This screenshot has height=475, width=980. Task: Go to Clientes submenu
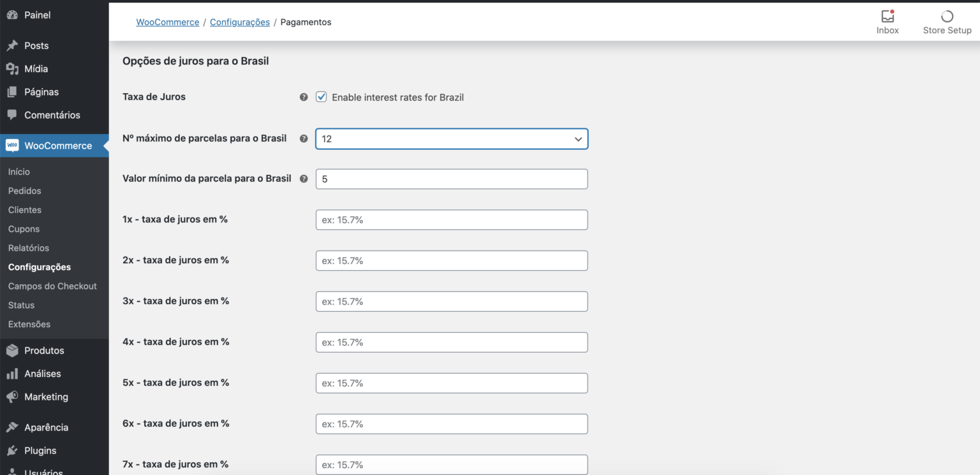point(25,210)
